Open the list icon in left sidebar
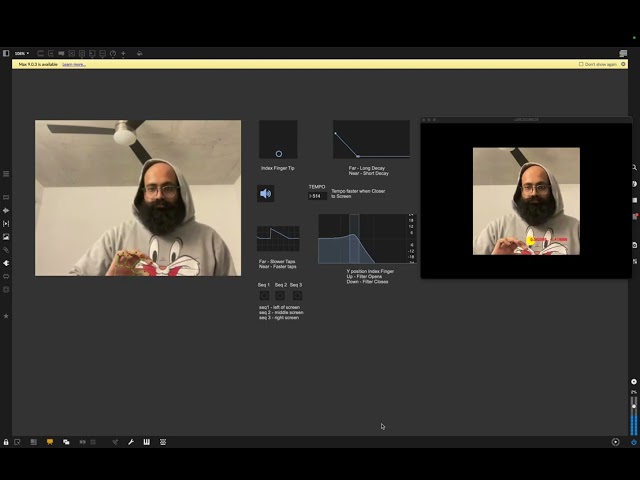 [x=6, y=174]
